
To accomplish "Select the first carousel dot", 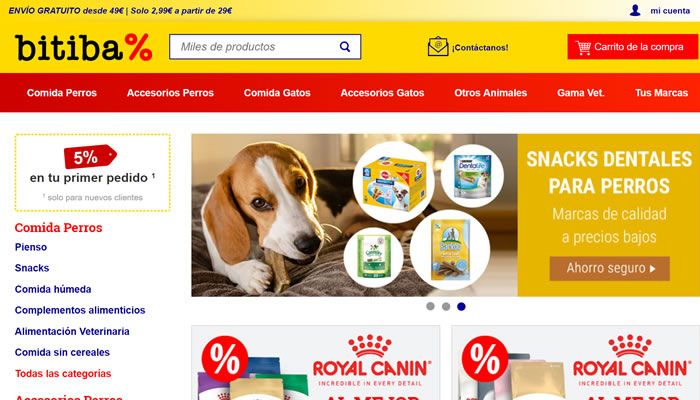I will (430, 306).
